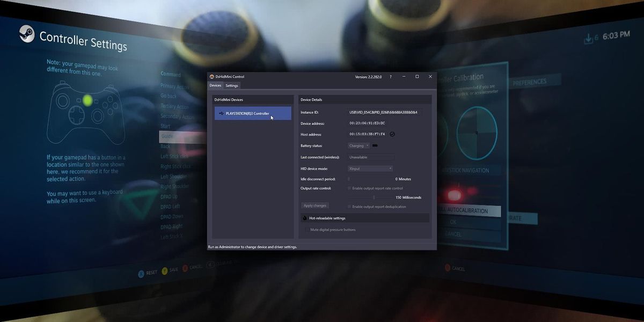644x322 pixels.
Task: Click CANCEL in the Controller Calibration dialog
Action: point(453,234)
